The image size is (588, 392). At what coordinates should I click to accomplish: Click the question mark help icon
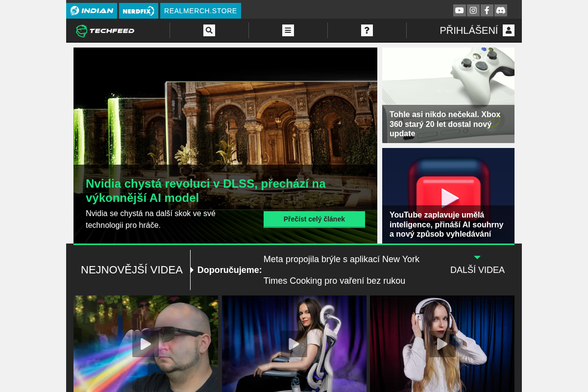click(367, 30)
